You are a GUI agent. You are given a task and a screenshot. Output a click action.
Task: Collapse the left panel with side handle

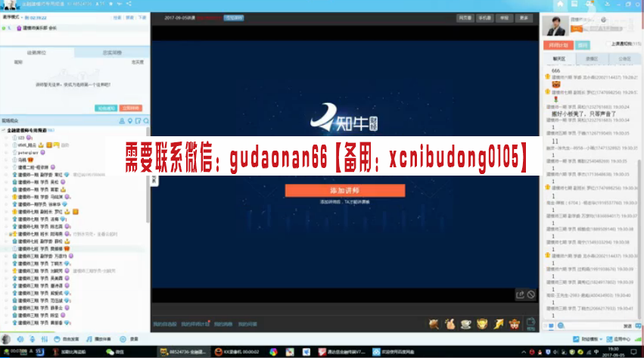[154, 180]
